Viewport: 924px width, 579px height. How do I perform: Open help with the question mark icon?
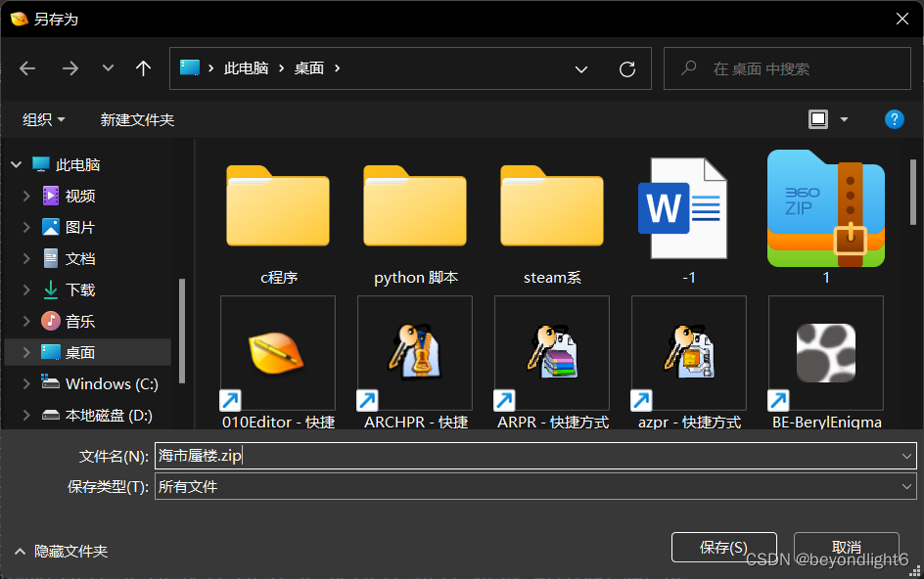(x=894, y=119)
